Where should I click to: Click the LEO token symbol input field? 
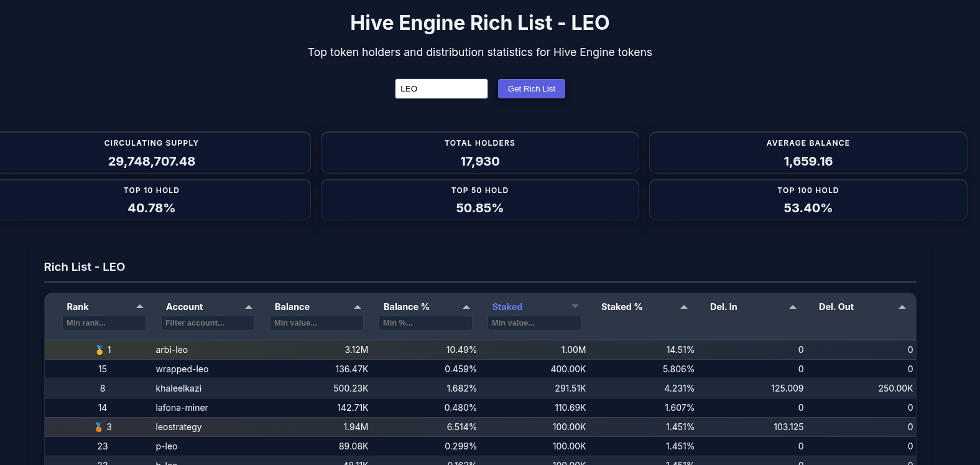tap(441, 88)
